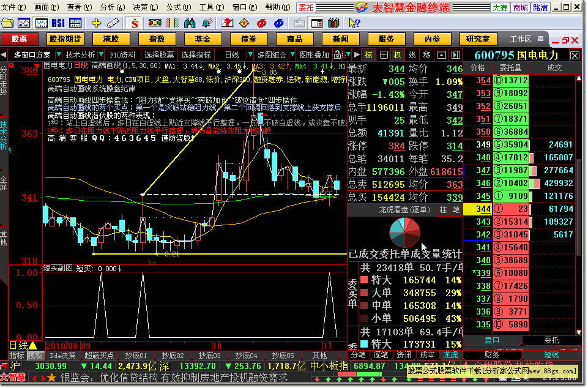Click the 基金 category button
The width and height of the screenshot is (588, 388).
[x=203, y=39]
